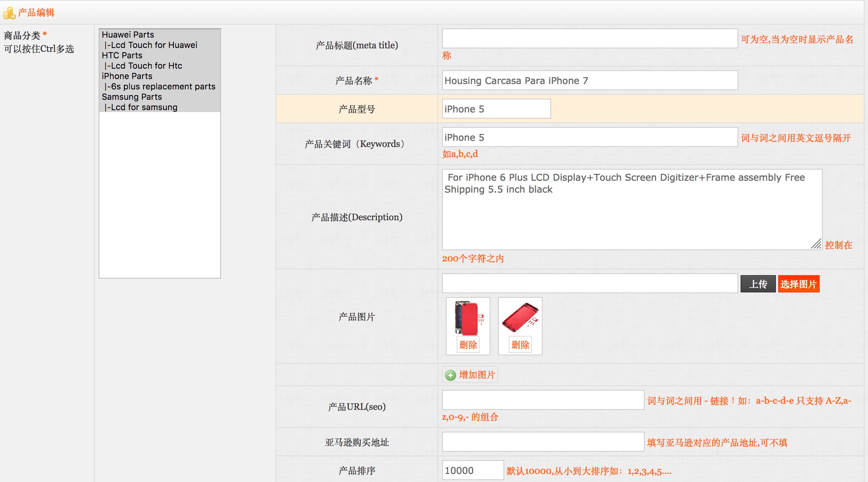Focus the meta title input field
The image size is (868, 482).
point(589,38)
